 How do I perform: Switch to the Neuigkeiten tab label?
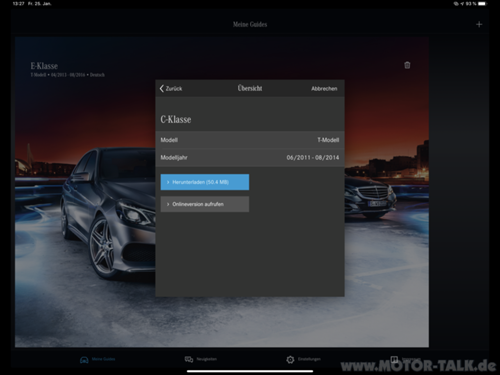(x=206, y=359)
